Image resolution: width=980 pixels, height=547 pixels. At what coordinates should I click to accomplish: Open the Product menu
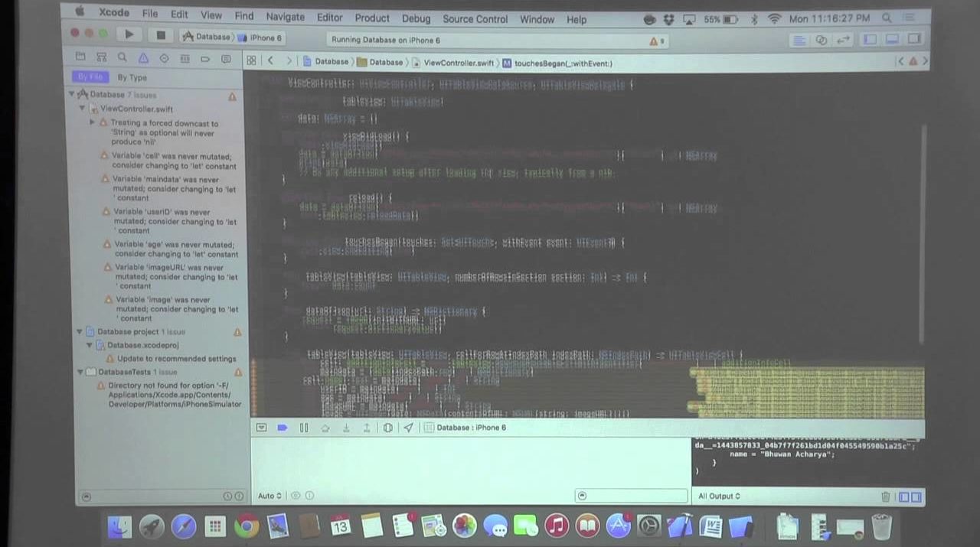click(372, 18)
